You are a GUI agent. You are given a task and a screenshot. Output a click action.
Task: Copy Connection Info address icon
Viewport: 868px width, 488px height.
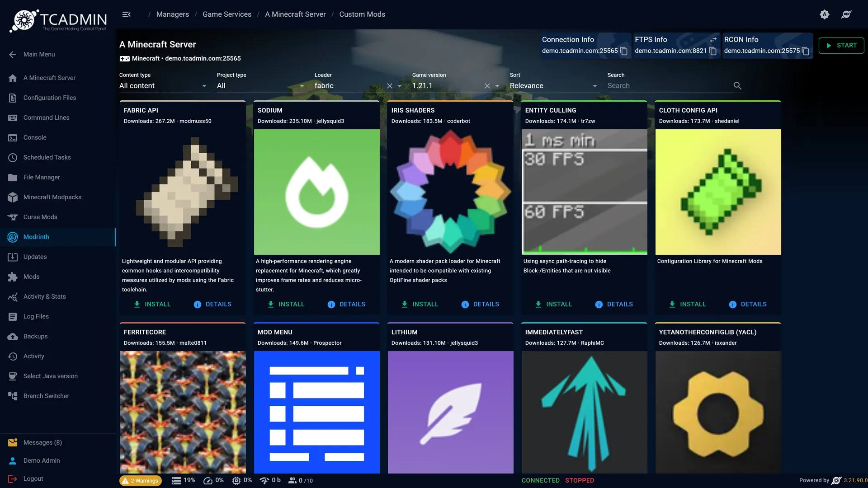[624, 51]
